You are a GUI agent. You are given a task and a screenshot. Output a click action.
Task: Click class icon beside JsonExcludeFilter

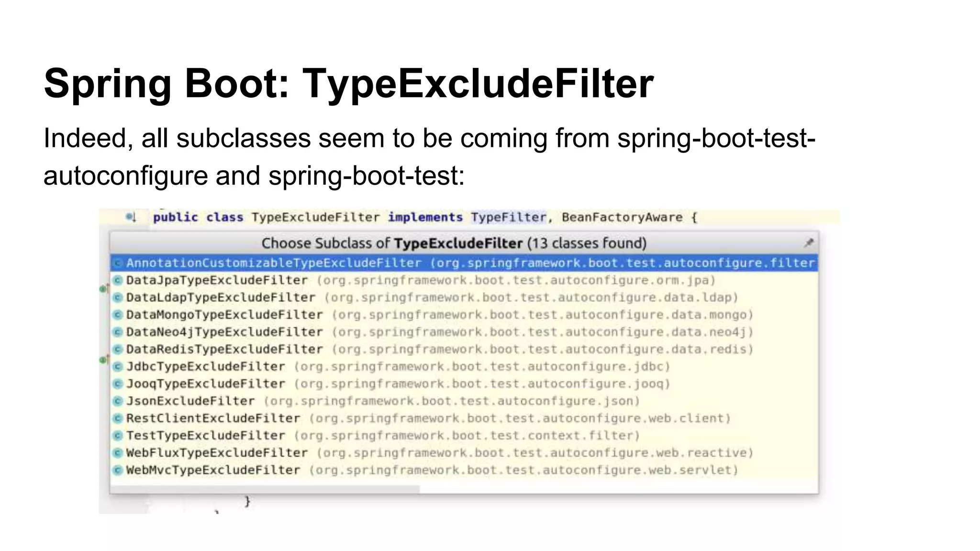pos(118,401)
